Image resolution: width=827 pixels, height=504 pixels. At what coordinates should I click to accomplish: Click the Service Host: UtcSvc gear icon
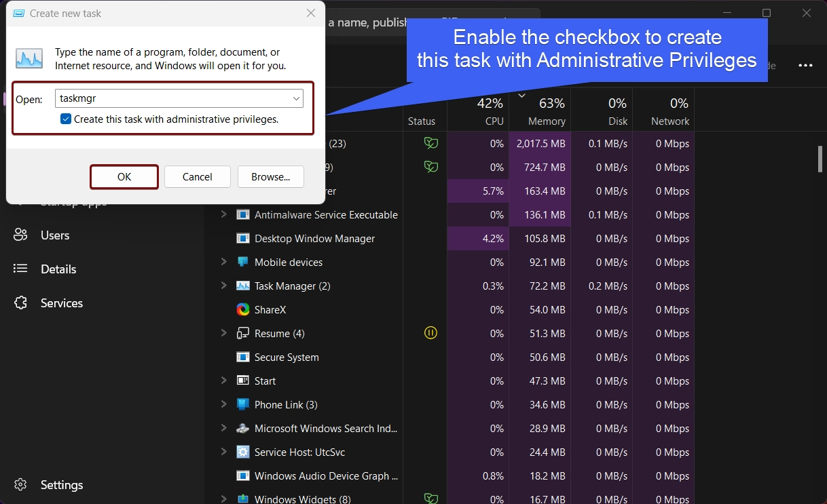tap(243, 452)
